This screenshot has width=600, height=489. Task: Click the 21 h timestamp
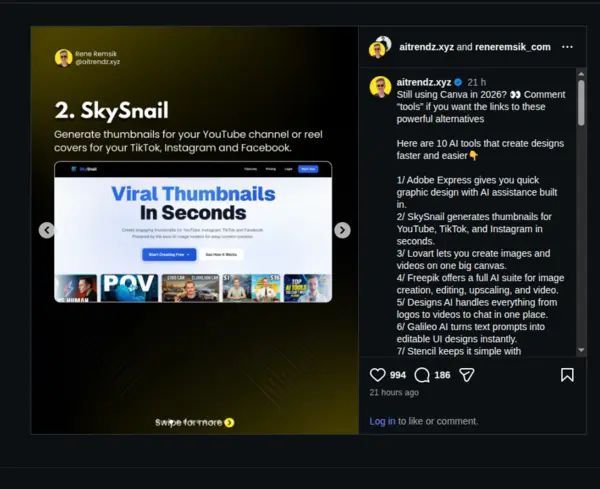pyautogui.click(x=476, y=82)
